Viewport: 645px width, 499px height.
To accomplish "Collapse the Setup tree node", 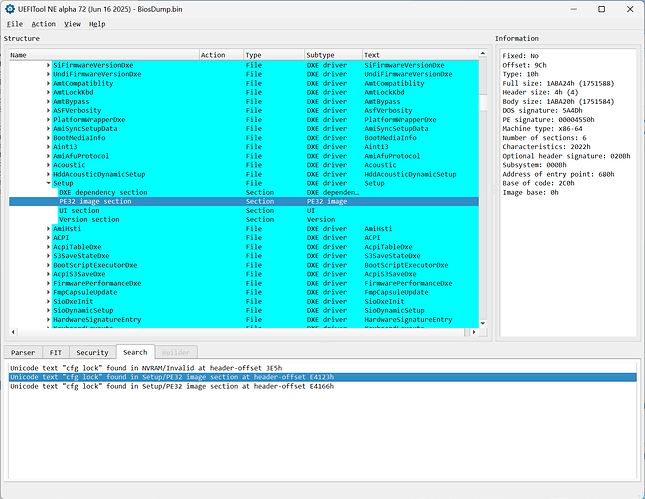I will coord(49,183).
